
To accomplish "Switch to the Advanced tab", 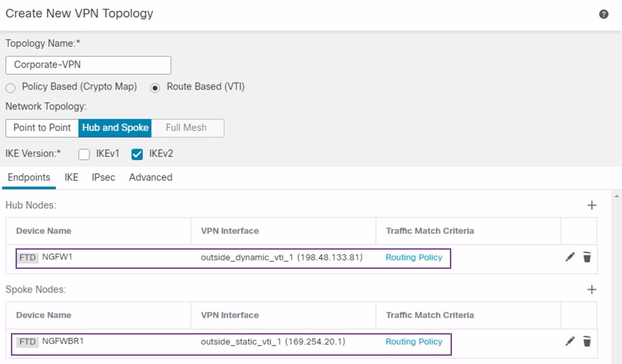I will (x=150, y=177).
